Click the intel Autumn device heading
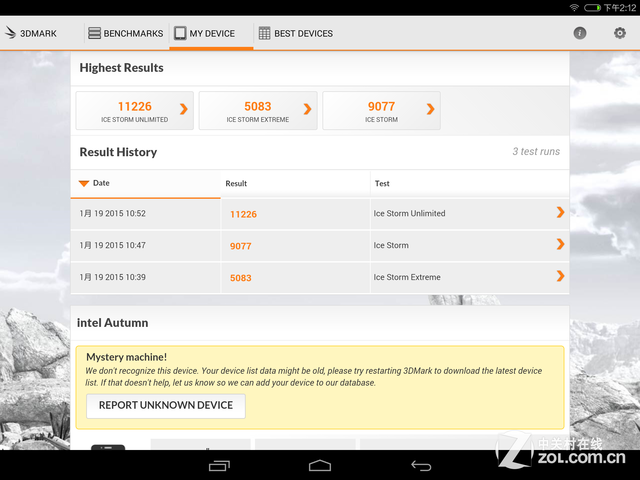 tap(113, 323)
